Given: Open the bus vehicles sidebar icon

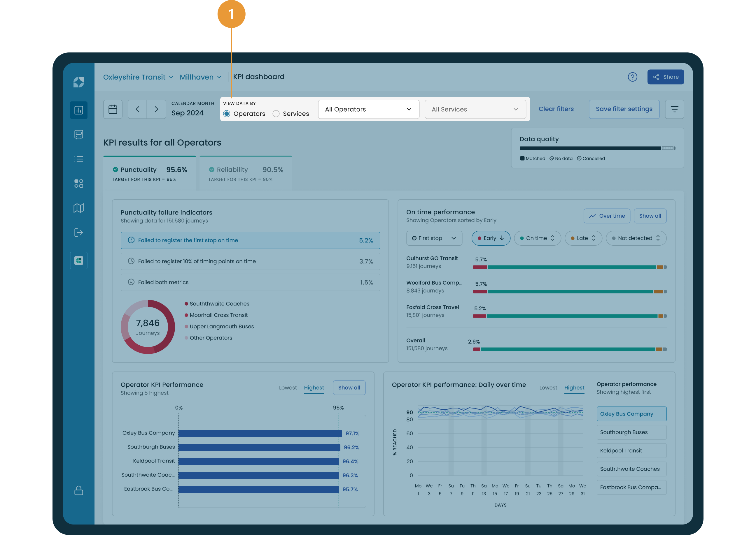Looking at the screenshot, I should click(x=79, y=134).
